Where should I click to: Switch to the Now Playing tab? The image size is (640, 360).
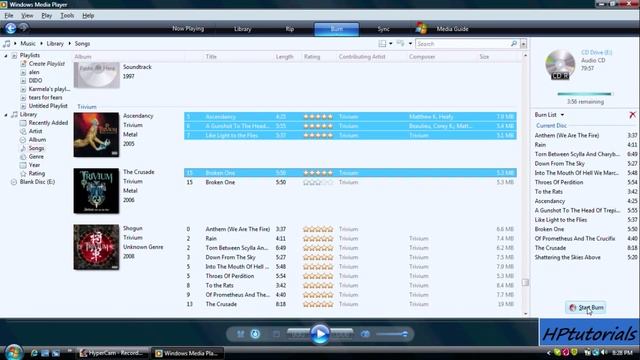(x=188, y=29)
